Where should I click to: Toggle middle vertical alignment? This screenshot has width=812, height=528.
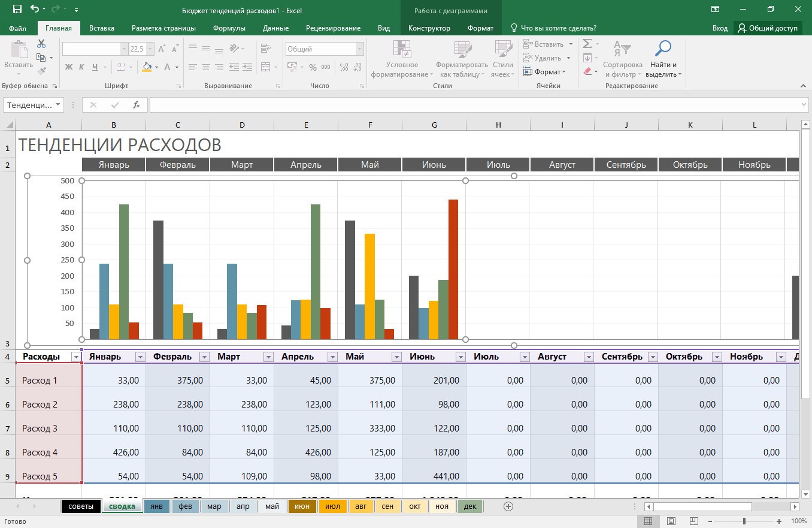pyautogui.click(x=206, y=49)
